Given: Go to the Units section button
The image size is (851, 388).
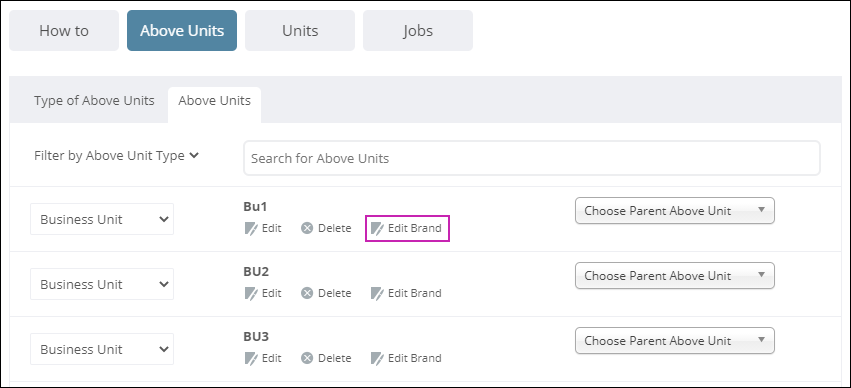Looking at the screenshot, I should (x=300, y=30).
